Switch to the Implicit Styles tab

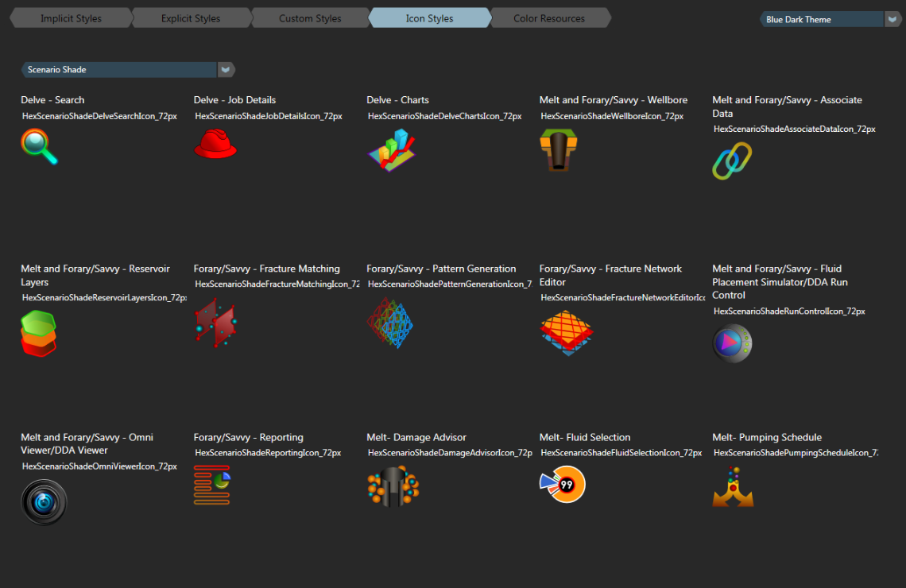[71, 18]
